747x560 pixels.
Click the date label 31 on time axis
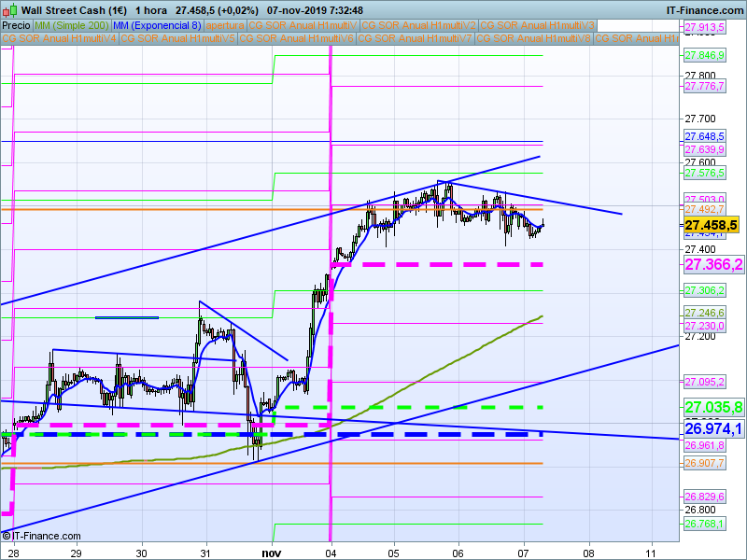pyautogui.click(x=205, y=553)
